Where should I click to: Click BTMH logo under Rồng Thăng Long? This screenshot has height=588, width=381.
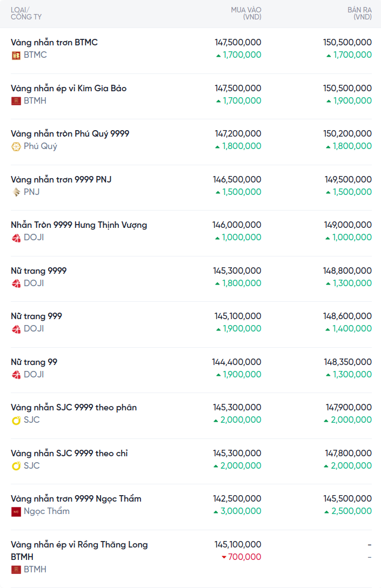(16, 570)
